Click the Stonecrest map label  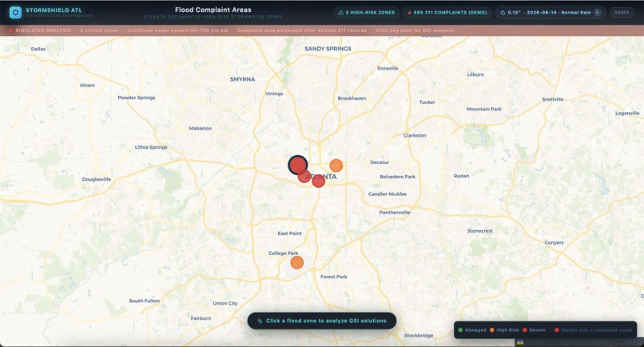point(479,231)
